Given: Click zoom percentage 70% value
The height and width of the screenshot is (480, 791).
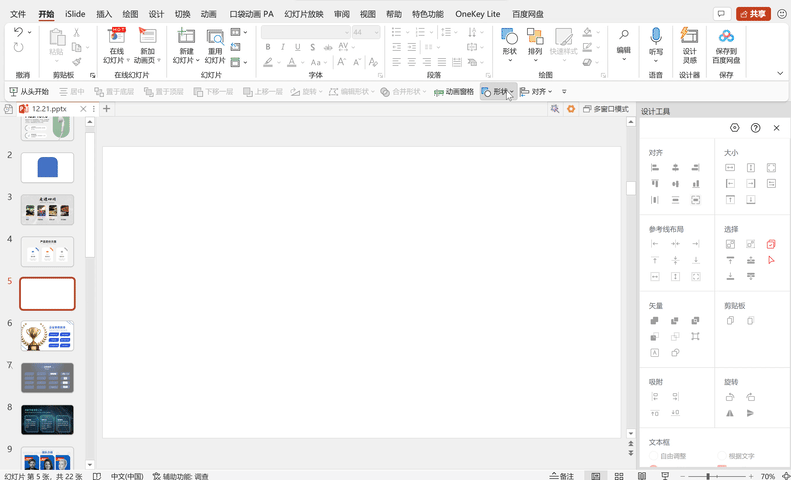Looking at the screenshot, I should [767, 476].
